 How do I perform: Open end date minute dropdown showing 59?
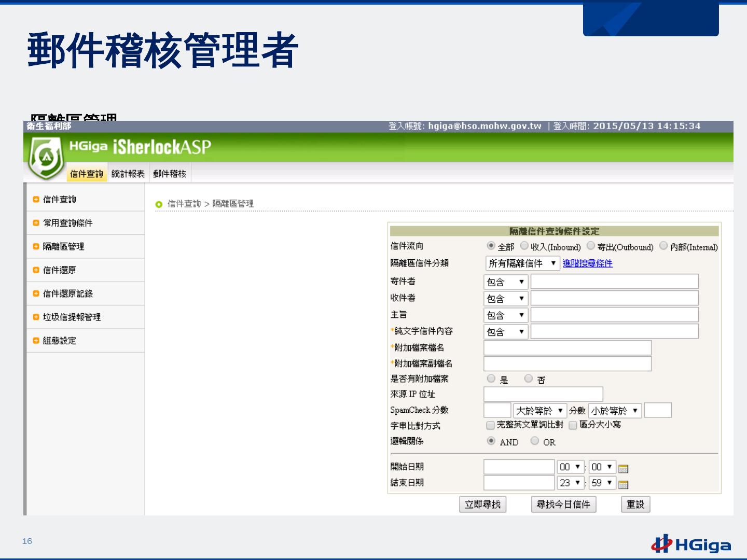point(603,483)
